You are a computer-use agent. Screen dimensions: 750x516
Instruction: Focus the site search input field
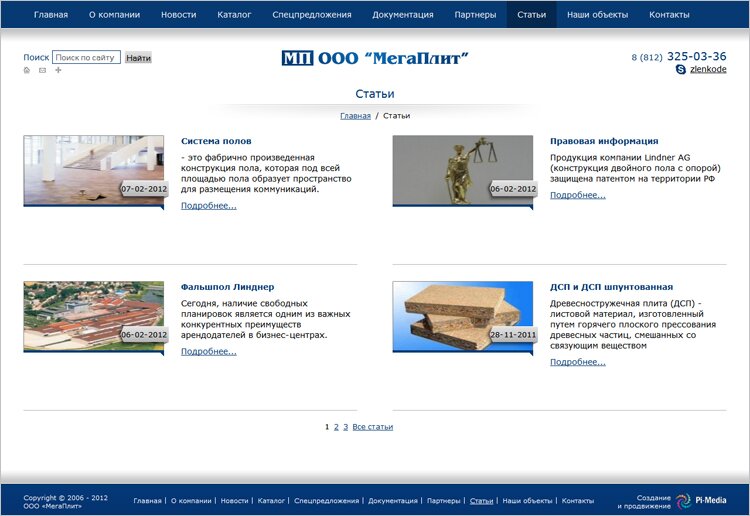point(86,57)
